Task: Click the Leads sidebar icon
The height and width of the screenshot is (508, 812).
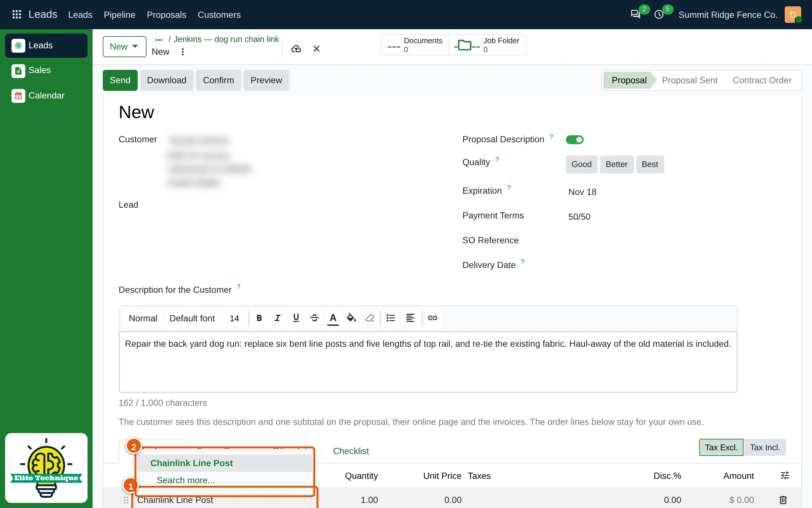Action: (18, 45)
